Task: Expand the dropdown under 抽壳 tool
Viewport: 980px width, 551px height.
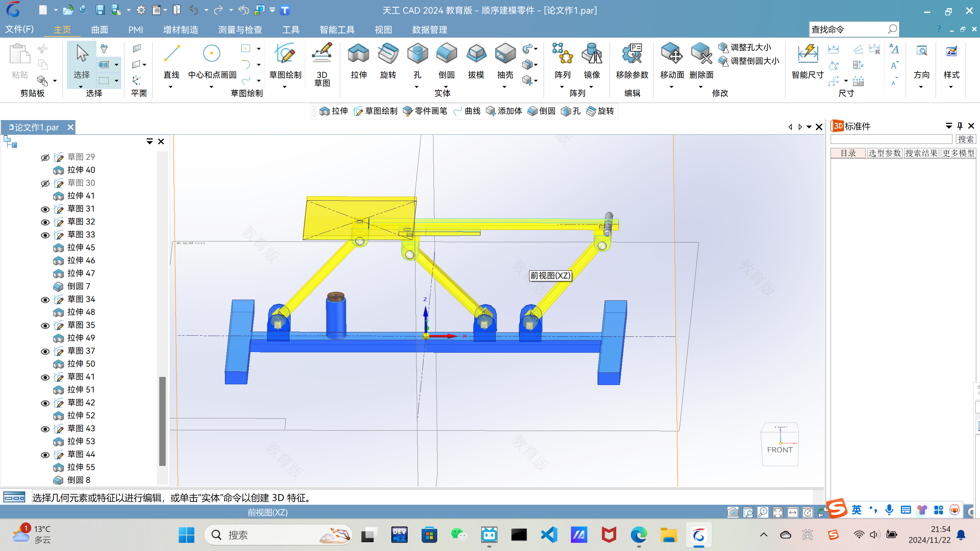Action: 504,87
